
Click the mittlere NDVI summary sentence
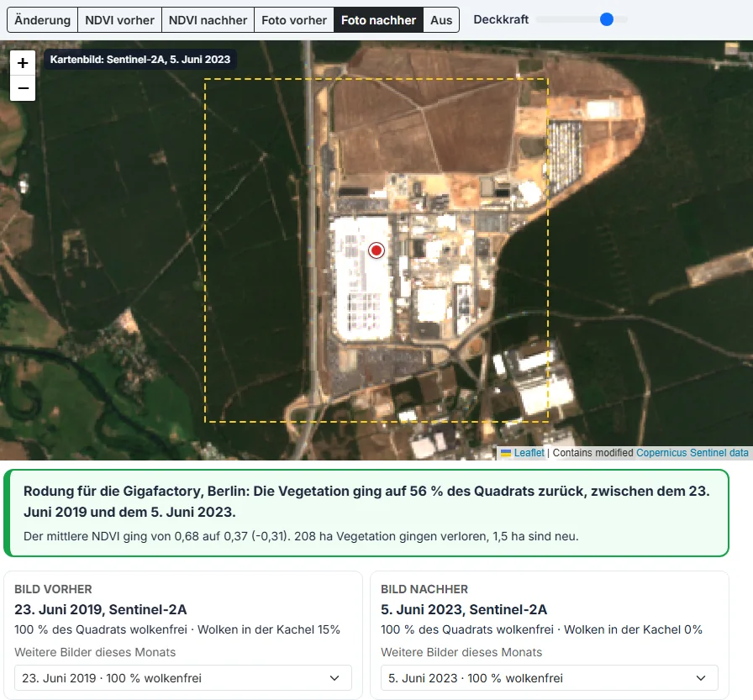point(301,536)
